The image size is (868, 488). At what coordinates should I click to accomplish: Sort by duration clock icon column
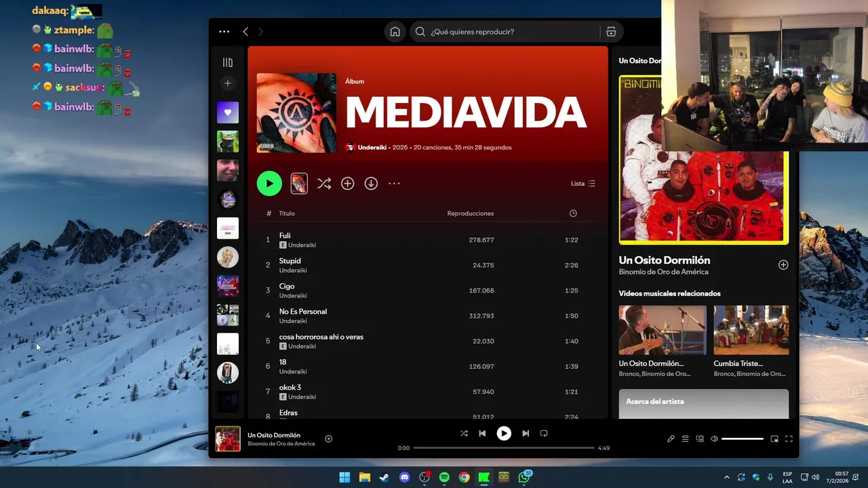click(x=573, y=213)
